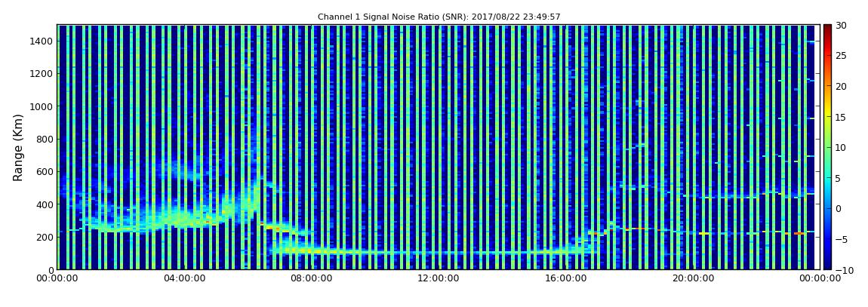868x307 pixels.
Task: Click the 400 range tick label
Action: (x=45, y=204)
